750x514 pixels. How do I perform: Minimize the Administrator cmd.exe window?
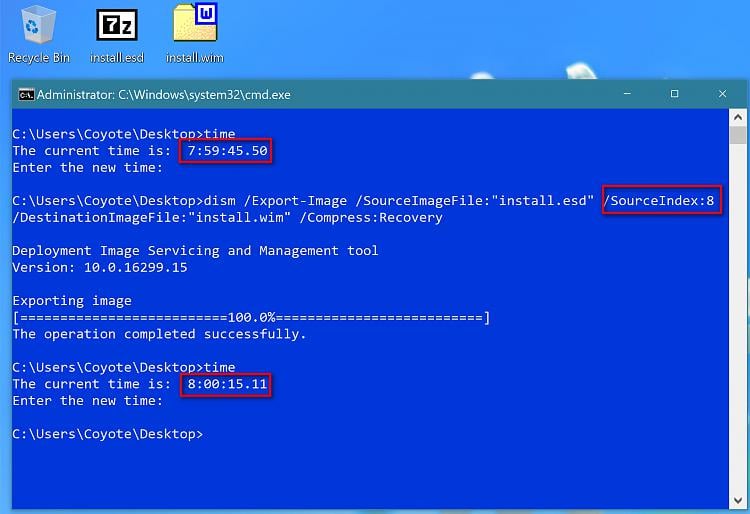click(x=627, y=94)
